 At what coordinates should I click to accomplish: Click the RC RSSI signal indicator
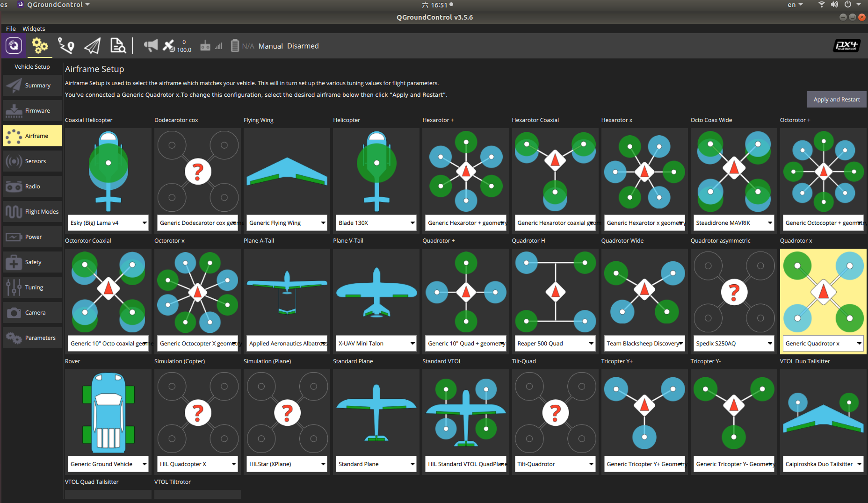(211, 46)
